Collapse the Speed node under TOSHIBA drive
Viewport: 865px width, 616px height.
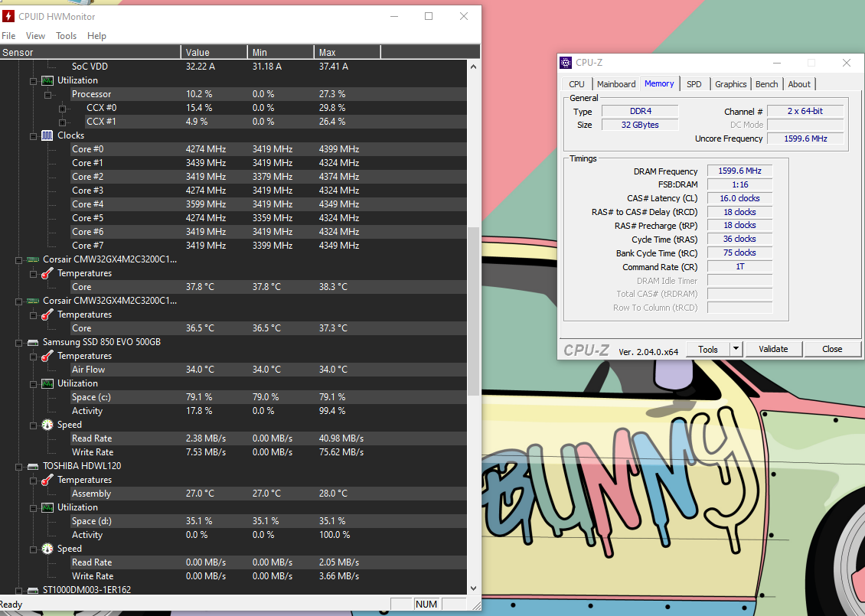[33, 550]
